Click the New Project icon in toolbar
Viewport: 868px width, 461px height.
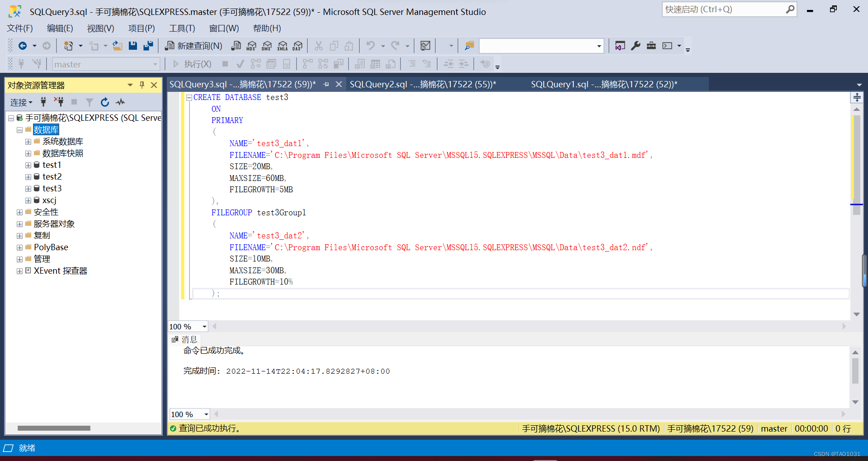pyautogui.click(x=68, y=46)
